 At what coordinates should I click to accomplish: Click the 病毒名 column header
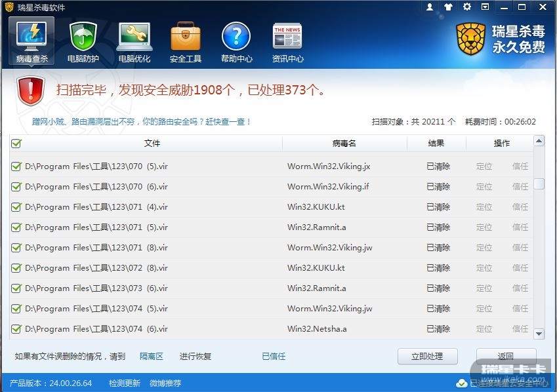point(344,143)
